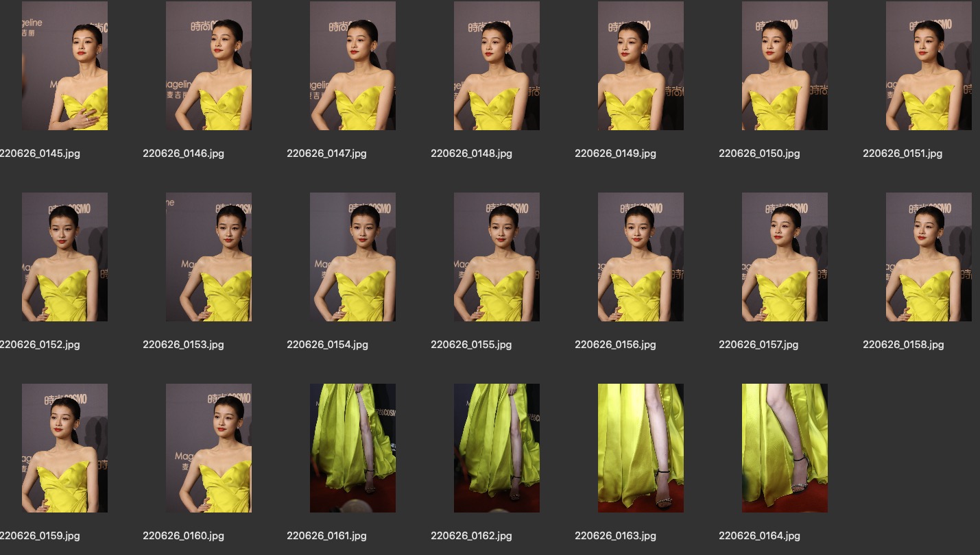Select the thumbnail for 220626_0145.jpg

pos(64,66)
